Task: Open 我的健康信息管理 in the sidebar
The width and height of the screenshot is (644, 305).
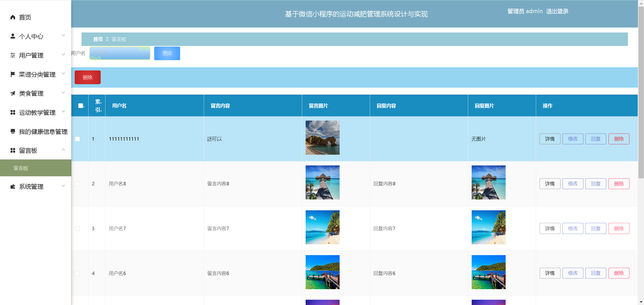Action: click(x=35, y=131)
